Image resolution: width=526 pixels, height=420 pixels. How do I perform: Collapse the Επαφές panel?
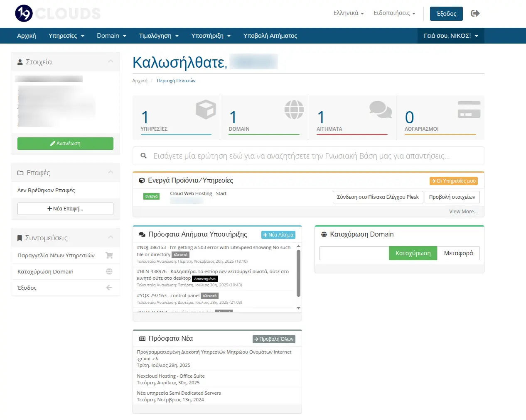pyautogui.click(x=111, y=172)
